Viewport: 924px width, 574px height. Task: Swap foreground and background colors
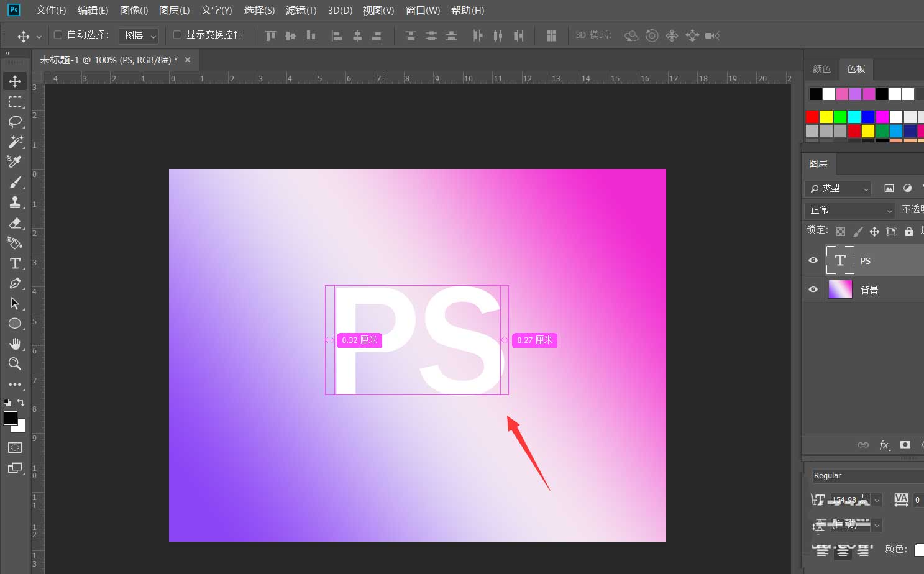pos(21,403)
